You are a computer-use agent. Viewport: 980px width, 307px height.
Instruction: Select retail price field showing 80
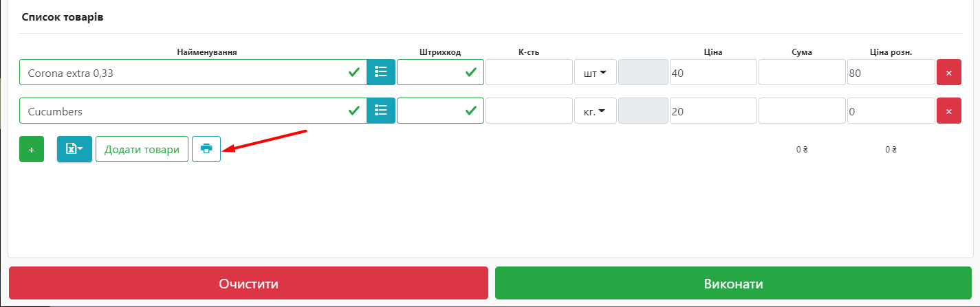(891, 72)
